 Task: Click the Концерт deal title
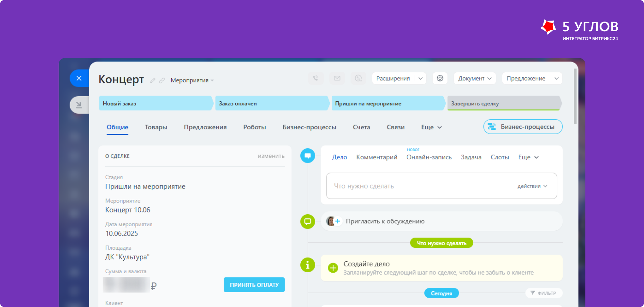pyautogui.click(x=121, y=79)
